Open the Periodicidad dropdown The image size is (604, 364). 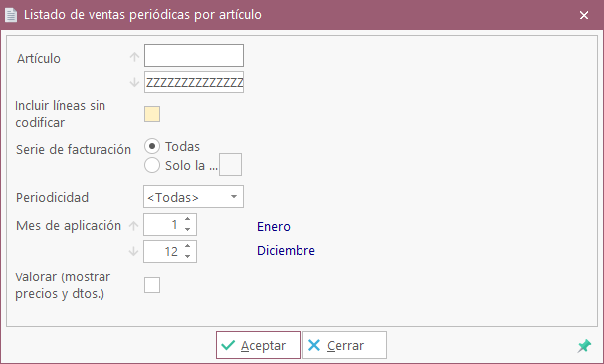tap(193, 197)
